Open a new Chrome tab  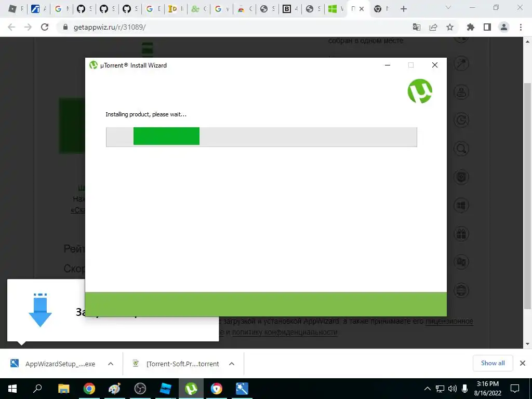[403, 9]
